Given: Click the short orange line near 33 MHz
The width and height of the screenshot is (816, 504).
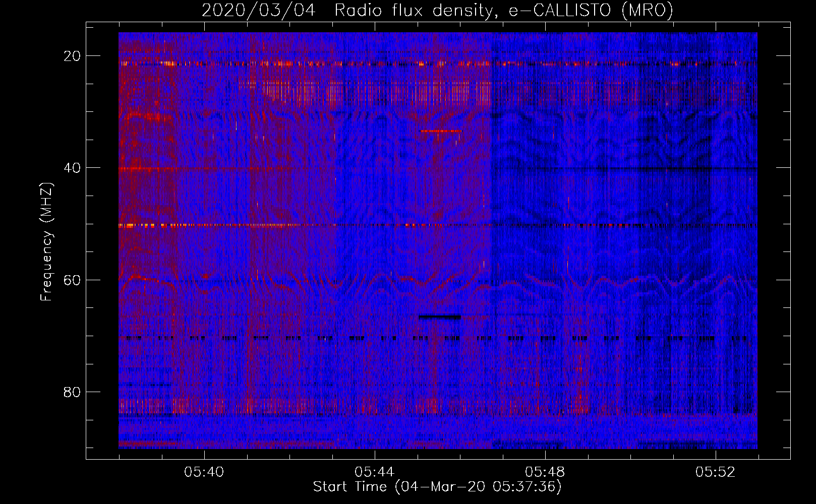Looking at the screenshot, I should [x=441, y=131].
